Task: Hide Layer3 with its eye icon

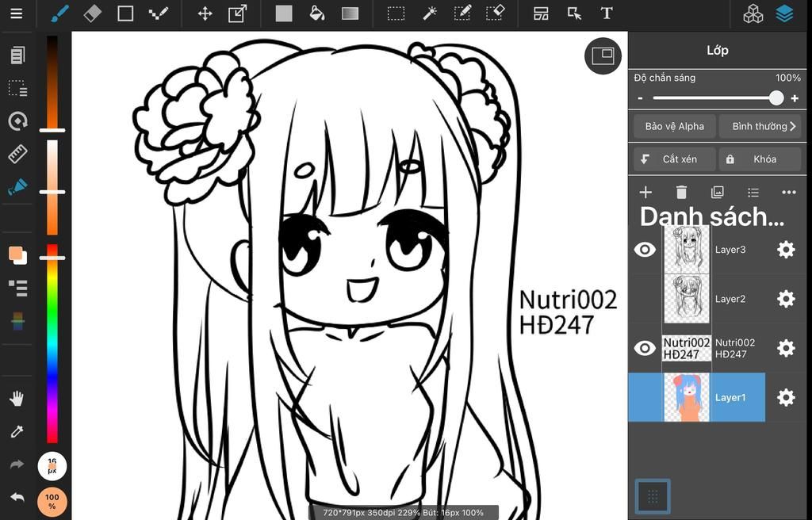Action: tap(645, 250)
